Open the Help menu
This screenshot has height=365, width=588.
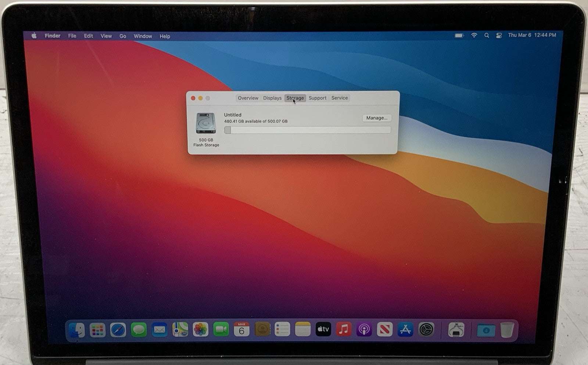pyautogui.click(x=165, y=36)
